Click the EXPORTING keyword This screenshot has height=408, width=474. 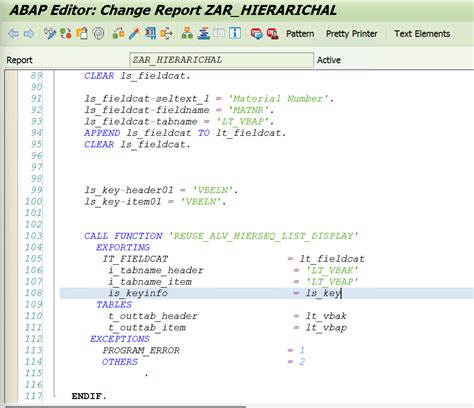tap(123, 247)
